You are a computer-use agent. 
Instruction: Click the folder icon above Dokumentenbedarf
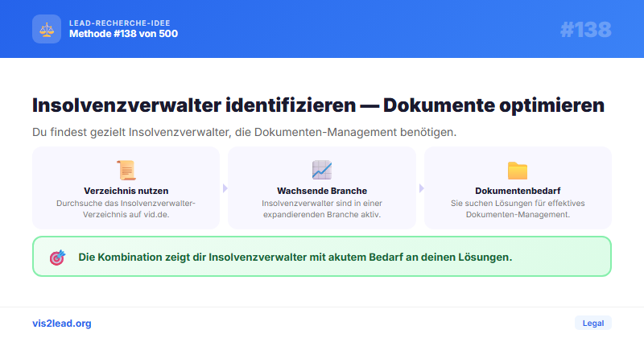click(518, 171)
